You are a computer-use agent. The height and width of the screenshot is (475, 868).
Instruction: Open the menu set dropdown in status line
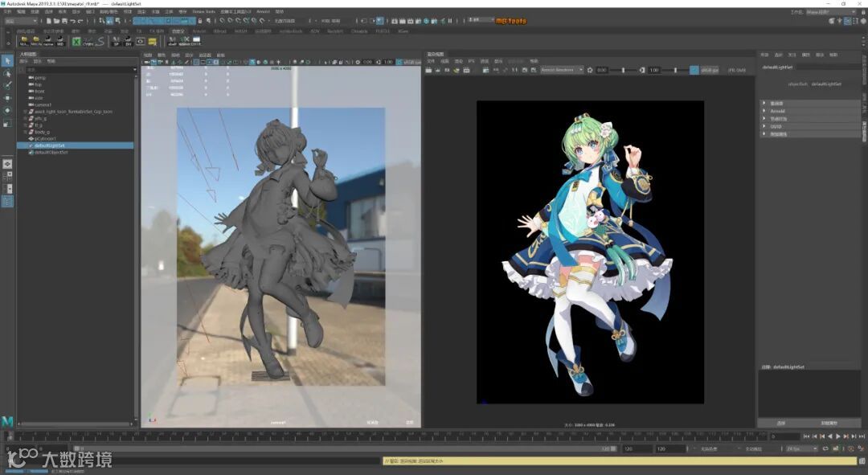click(21, 21)
